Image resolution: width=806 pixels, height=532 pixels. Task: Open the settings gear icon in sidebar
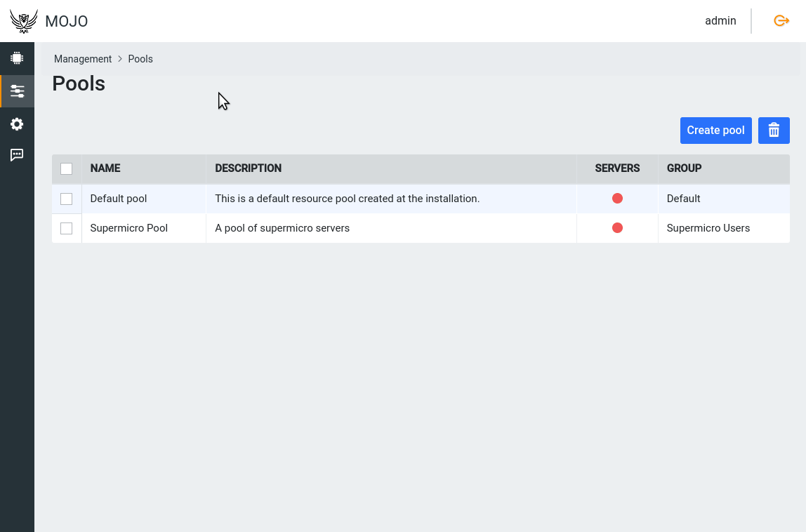click(17, 124)
